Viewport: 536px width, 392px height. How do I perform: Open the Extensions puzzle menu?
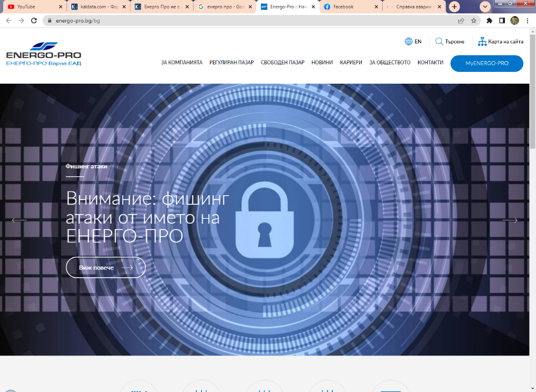489,20
